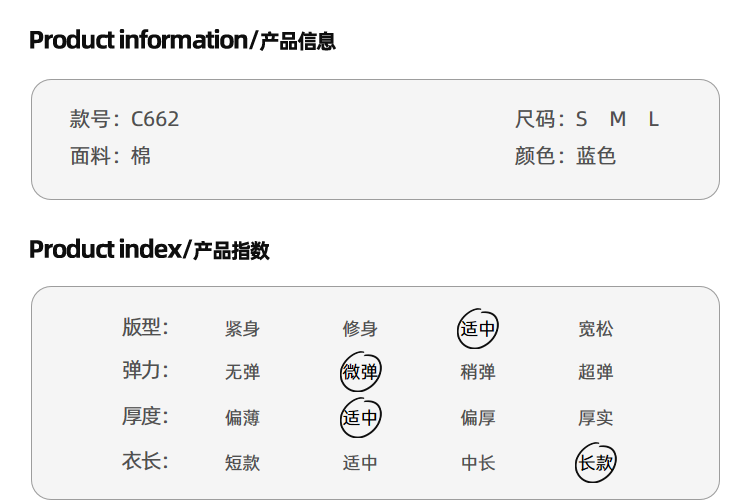Click the 蓝色 color value
Viewport: 750px width, 500px height.
coord(596,156)
